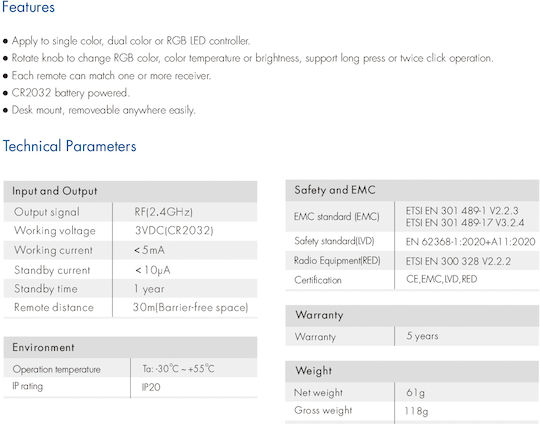Click the Technical Parameters heading
540x424 pixels.
70,146
